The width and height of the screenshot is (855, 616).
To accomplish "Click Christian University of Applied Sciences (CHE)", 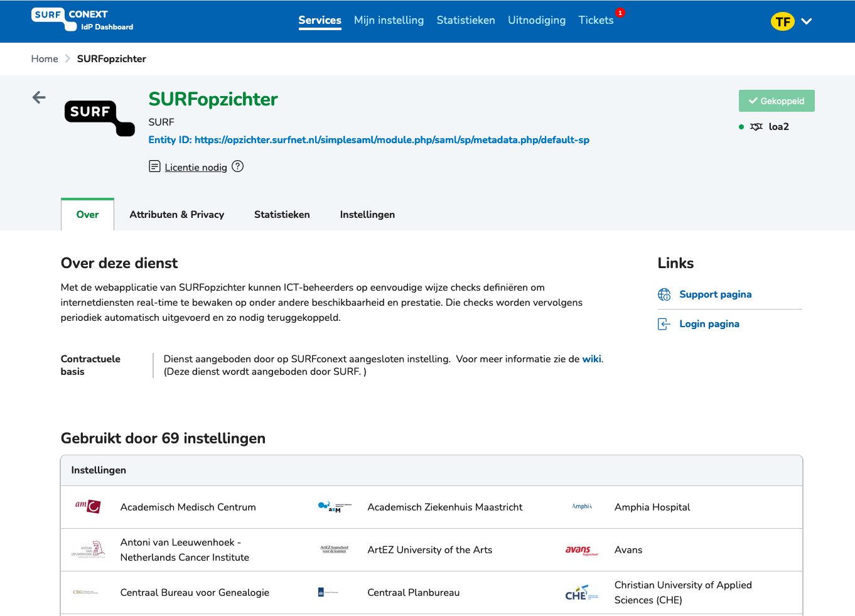I will (683, 593).
